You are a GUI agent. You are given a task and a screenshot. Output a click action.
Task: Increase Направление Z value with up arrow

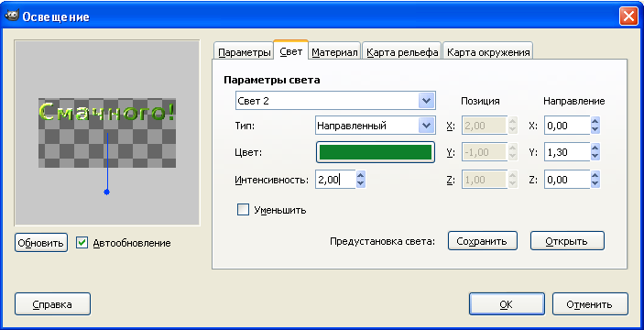[595, 175]
